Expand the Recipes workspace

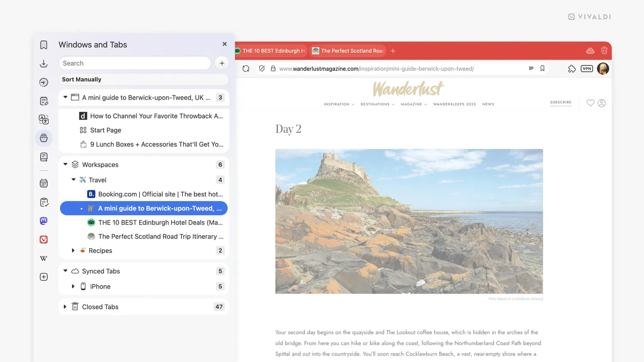[73, 250]
